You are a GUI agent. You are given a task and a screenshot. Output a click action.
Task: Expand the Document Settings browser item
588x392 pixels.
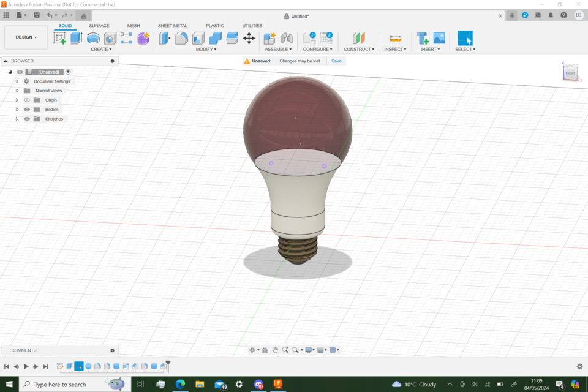17,81
